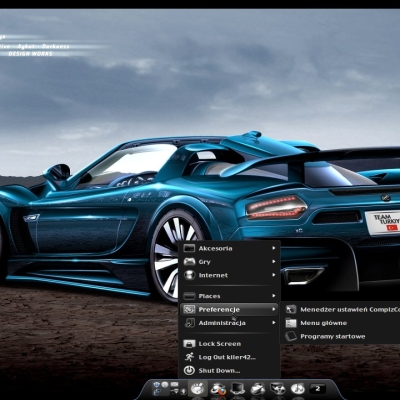400x400 pixels.
Task: Click the Programy startowe icon in submenu
Action: (x=291, y=336)
